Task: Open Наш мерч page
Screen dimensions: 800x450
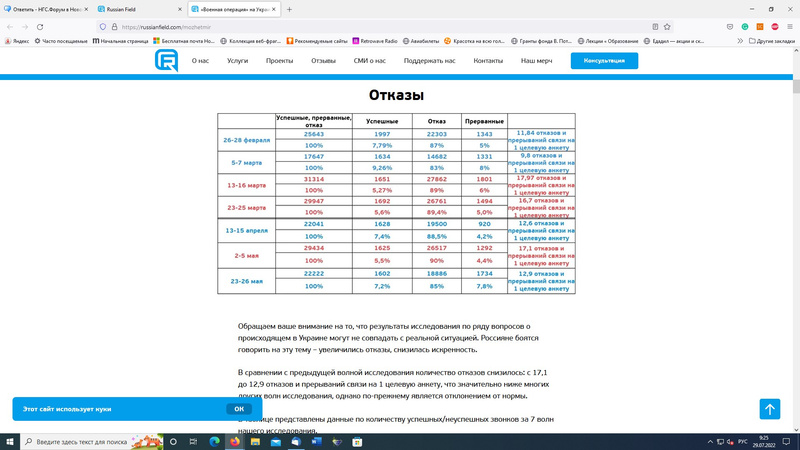Action: pos(536,61)
